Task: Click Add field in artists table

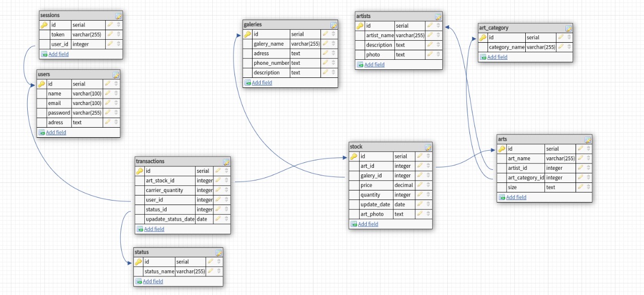Action: pos(374,65)
